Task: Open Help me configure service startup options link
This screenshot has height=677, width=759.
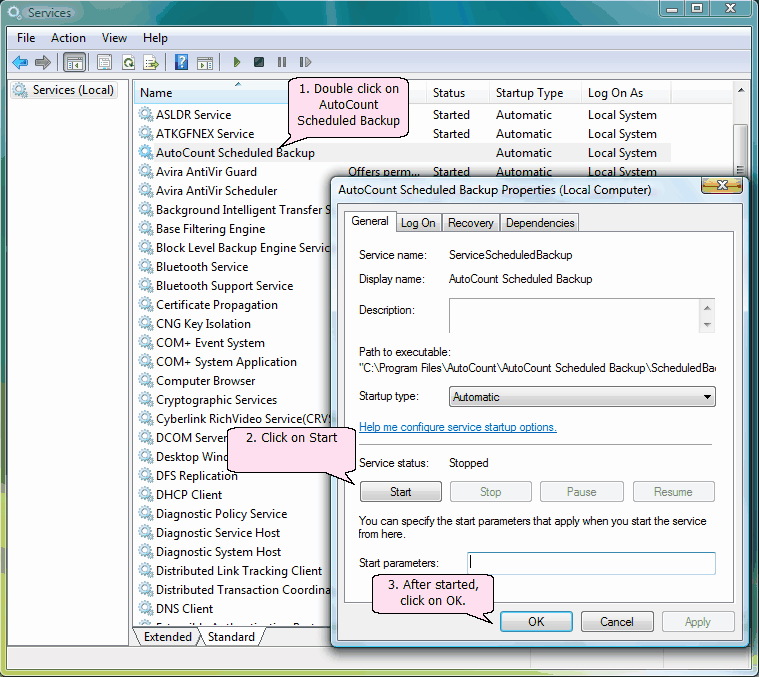Action: pyautogui.click(x=457, y=427)
